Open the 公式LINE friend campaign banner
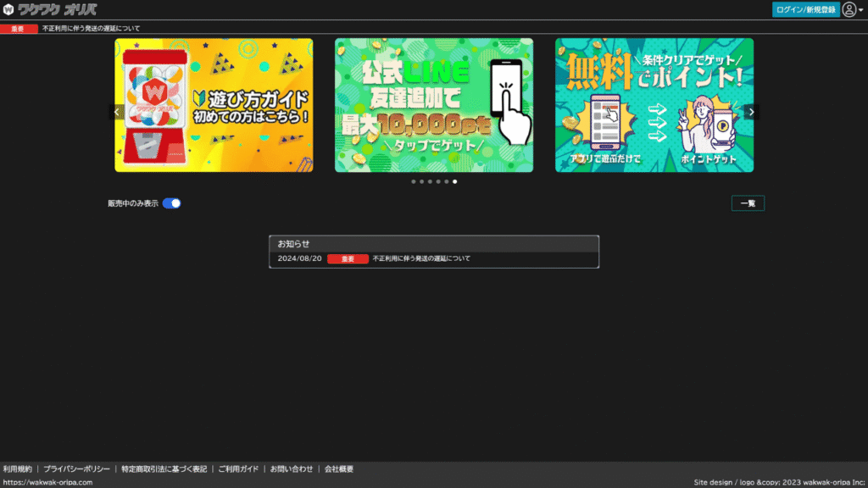 434,105
